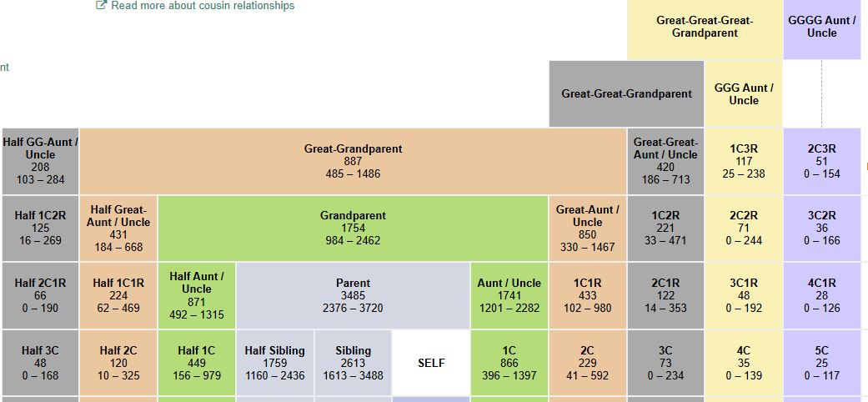Click the Half 1C cell showing 449

coord(196,363)
